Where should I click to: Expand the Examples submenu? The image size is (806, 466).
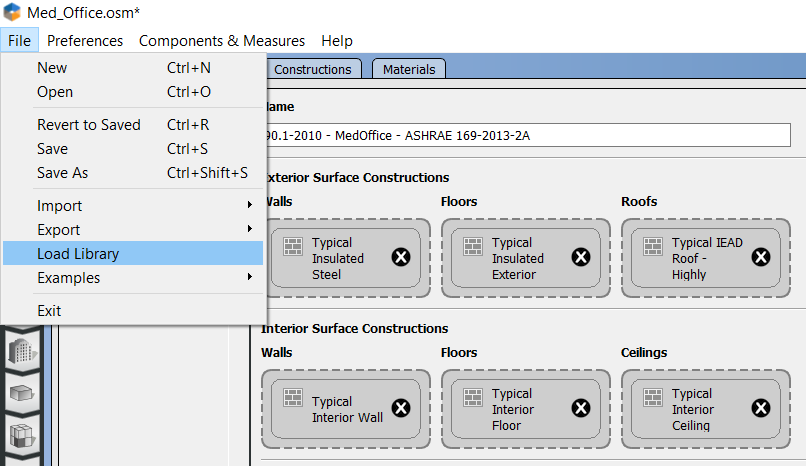[x=133, y=278]
